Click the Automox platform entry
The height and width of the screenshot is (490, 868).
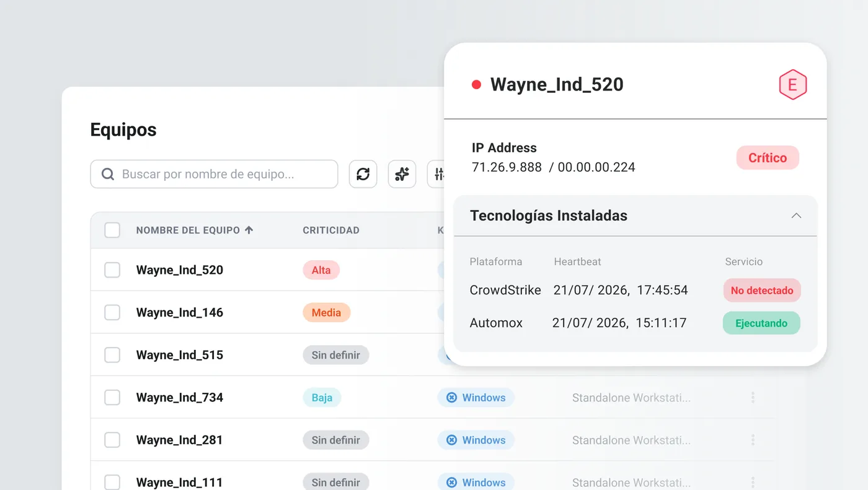click(x=496, y=323)
